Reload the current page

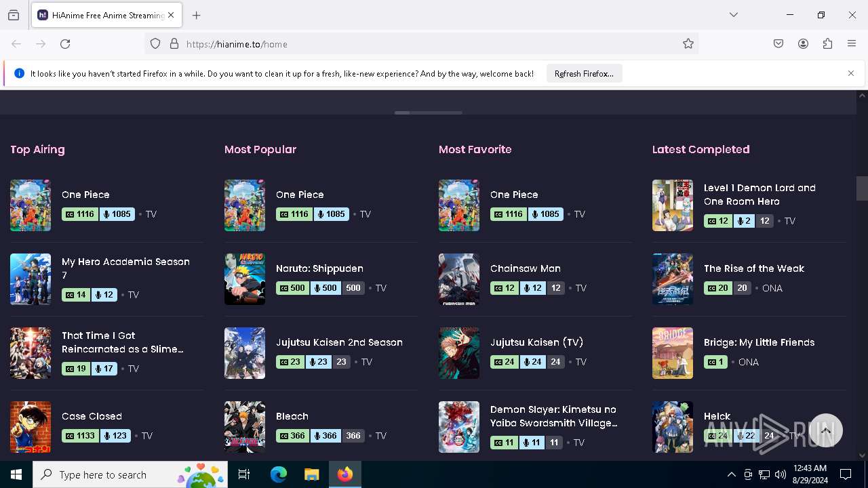coord(65,44)
